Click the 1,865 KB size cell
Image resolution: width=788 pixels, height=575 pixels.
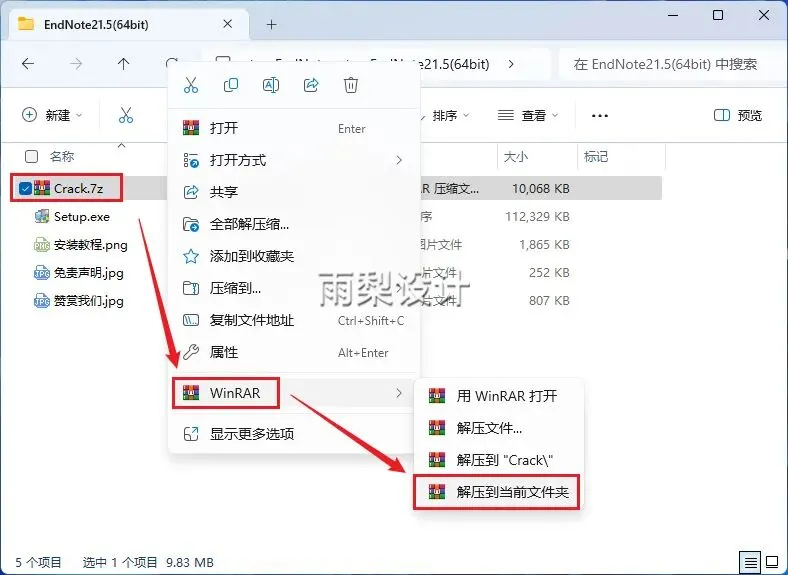click(544, 245)
